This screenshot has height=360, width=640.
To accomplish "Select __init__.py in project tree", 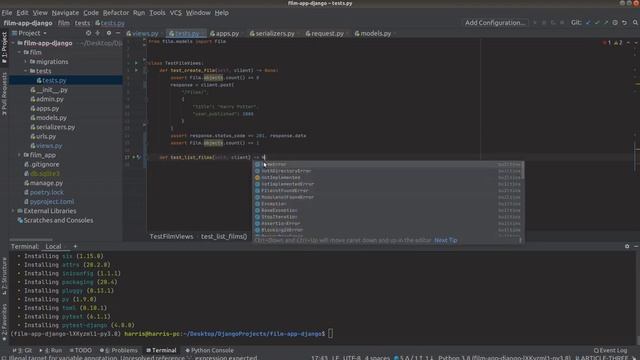I will coord(49,90).
